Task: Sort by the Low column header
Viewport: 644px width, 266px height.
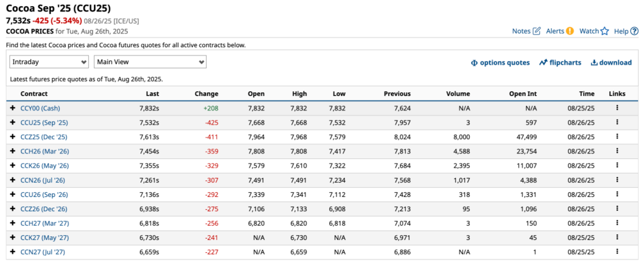Action: [339, 94]
